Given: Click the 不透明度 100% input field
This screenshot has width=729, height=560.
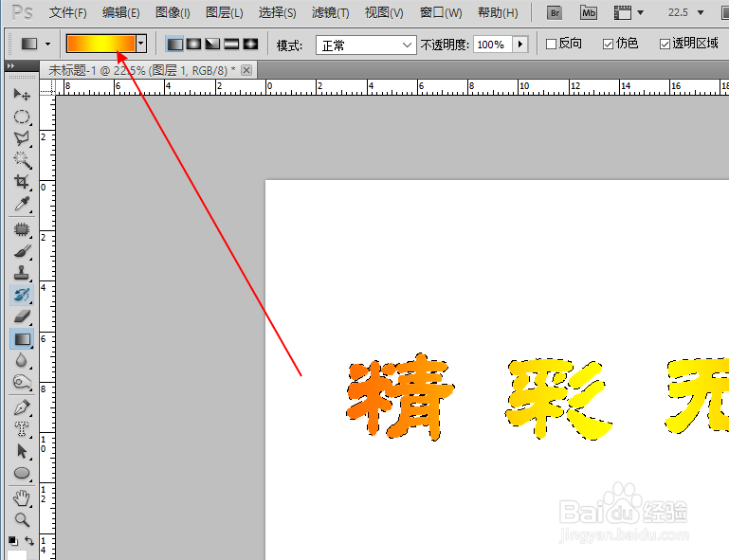Looking at the screenshot, I should click(492, 45).
